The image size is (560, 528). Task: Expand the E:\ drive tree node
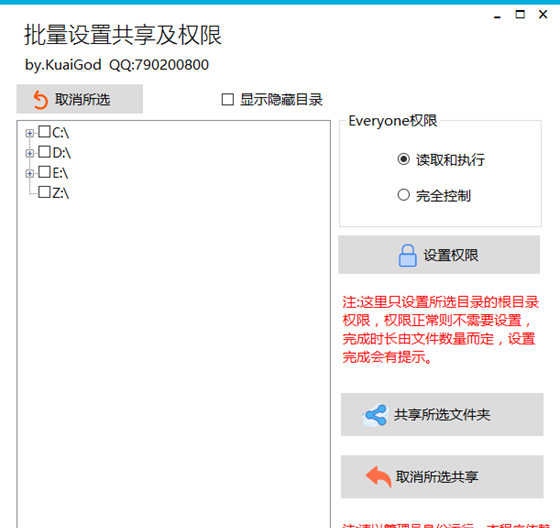click(x=30, y=173)
